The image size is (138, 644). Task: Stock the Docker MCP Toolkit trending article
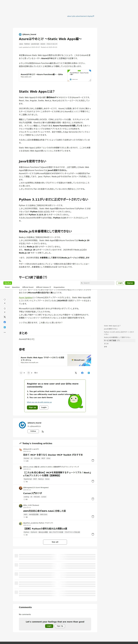(93, 460)
